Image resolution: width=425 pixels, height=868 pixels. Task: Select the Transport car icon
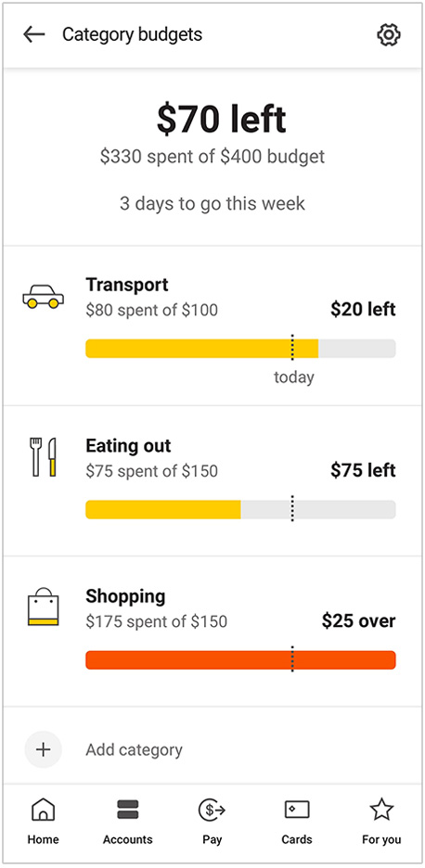pos(44,296)
